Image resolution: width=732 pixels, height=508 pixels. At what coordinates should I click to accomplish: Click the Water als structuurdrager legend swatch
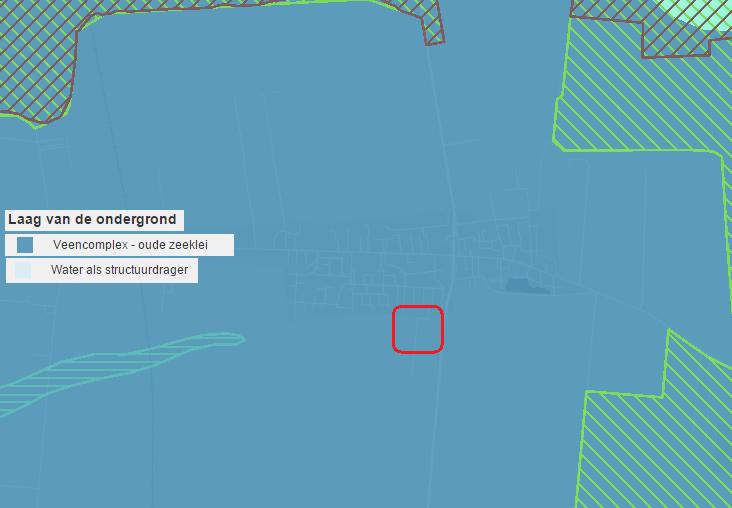click(24, 270)
